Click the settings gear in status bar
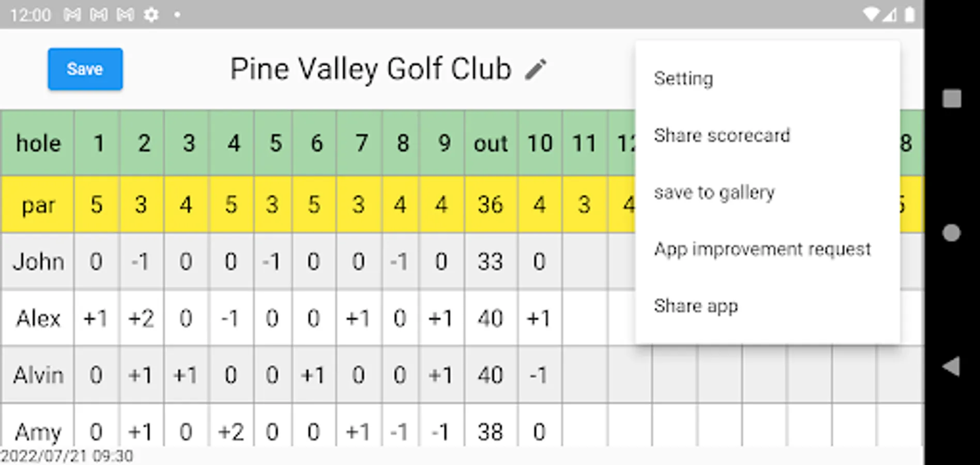 coord(151,15)
